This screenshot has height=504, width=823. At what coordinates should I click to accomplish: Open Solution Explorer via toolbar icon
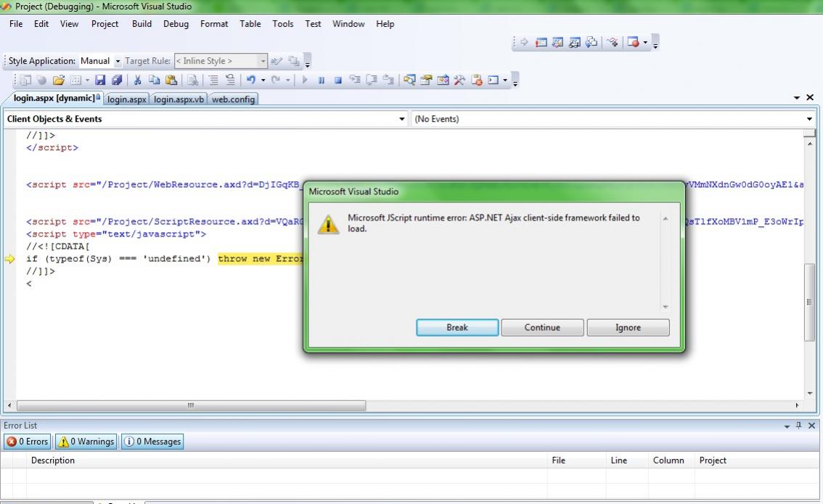(x=409, y=80)
